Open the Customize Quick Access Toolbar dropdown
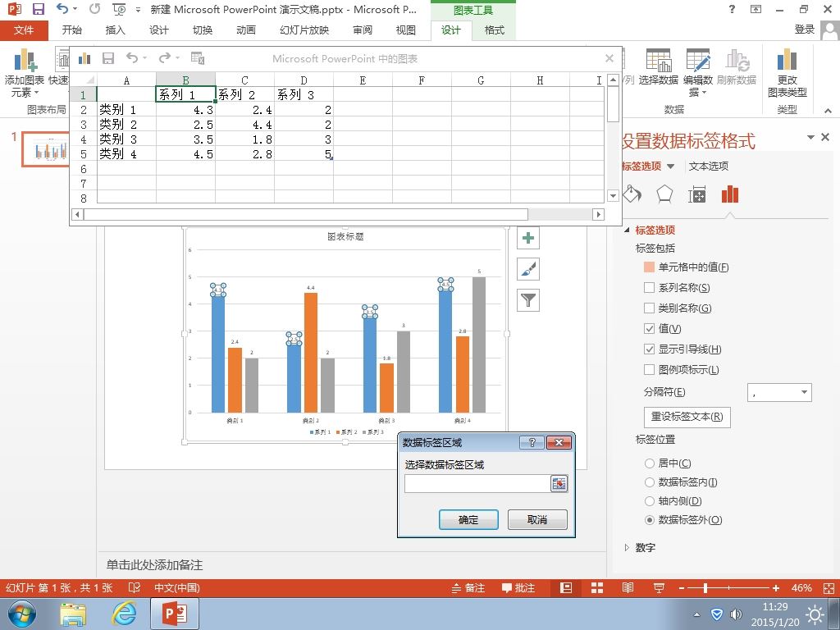This screenshot has height=630, width=840. click(138, 10)
